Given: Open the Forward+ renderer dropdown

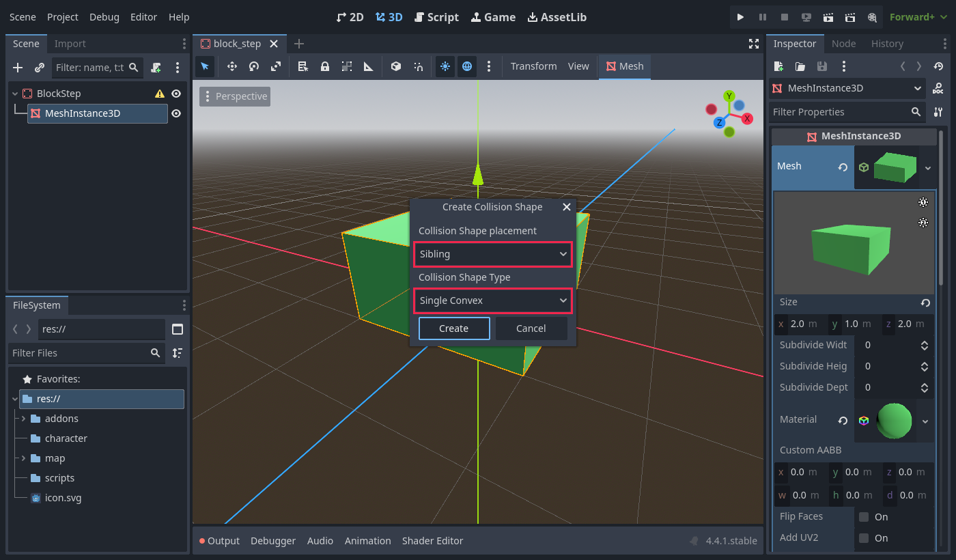Looking at the screenshot, I should point(918,17).
